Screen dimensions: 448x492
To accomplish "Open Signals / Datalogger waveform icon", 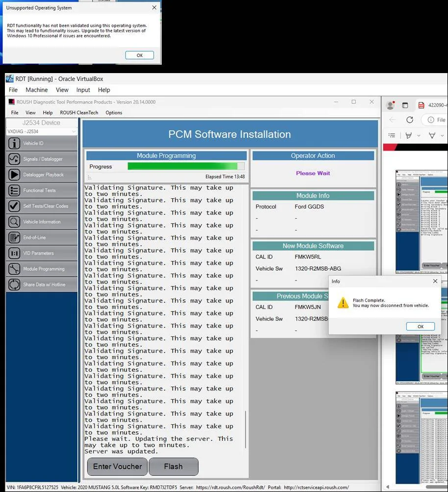I will coord(14,159).
